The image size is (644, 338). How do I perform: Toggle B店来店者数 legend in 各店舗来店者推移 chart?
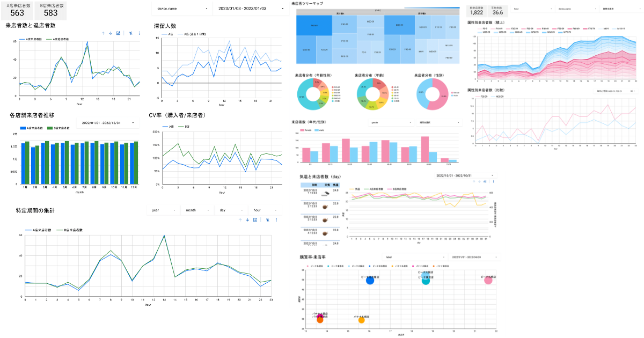(57, 129)
